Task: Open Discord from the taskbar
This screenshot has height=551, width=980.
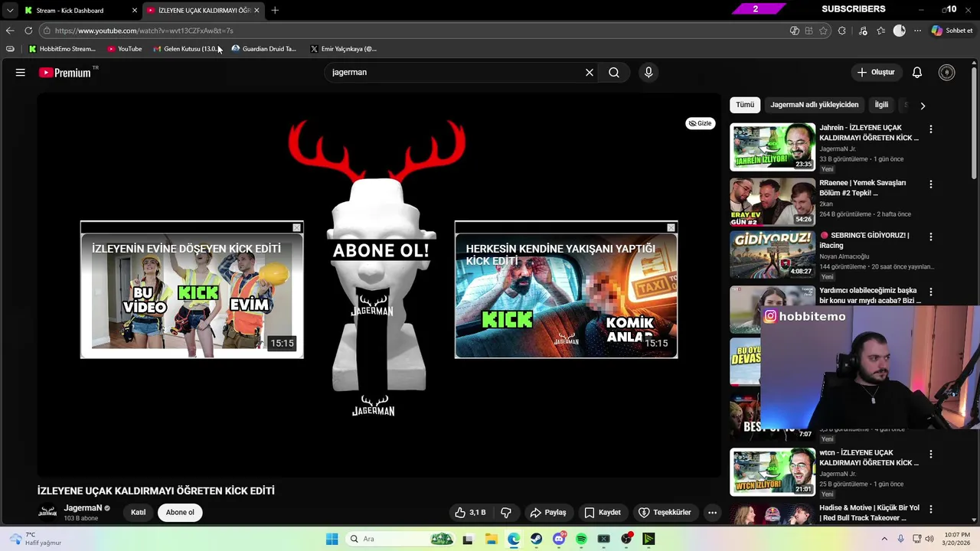Action: 559,539
